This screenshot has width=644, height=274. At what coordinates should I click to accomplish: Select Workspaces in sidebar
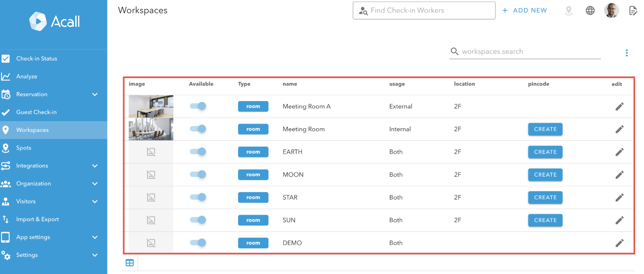(54, 130)
